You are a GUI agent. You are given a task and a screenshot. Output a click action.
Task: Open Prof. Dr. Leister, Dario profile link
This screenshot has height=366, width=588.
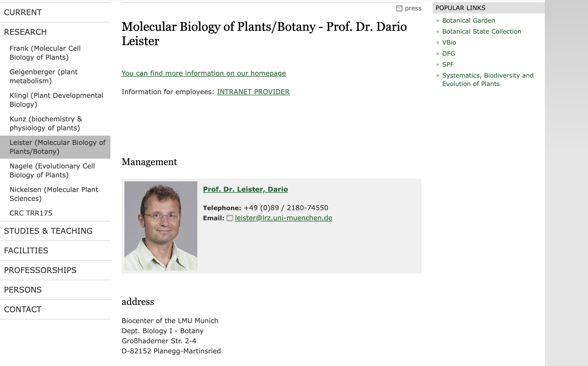[x=245, y=189]
